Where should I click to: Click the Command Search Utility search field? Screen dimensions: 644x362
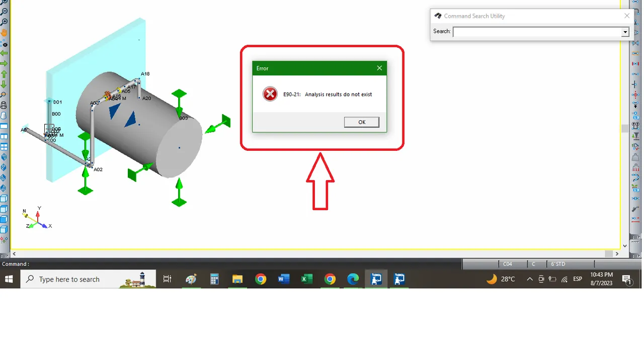coord(537,32)
